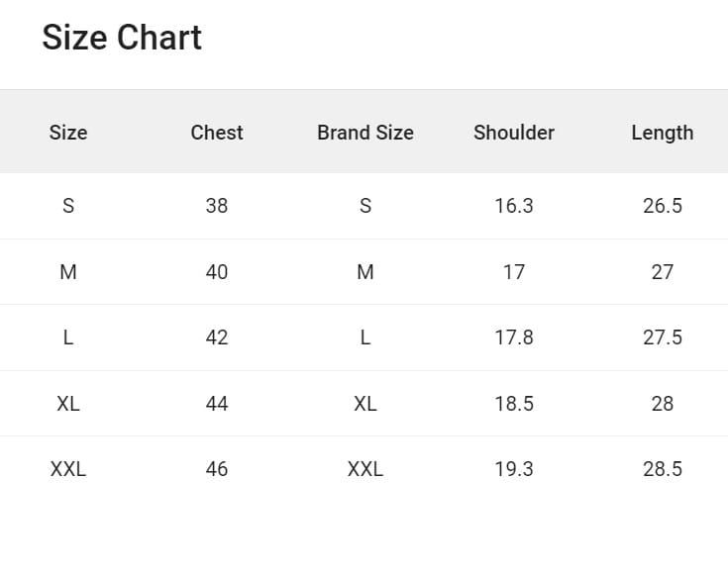Select XXL in the Brand Size column
728x576 pixels.
coord(365,469)
